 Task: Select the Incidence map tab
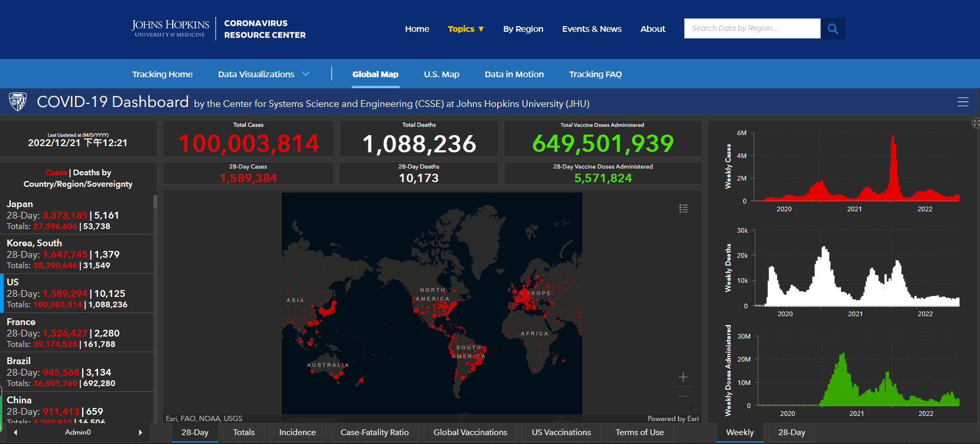297,433
